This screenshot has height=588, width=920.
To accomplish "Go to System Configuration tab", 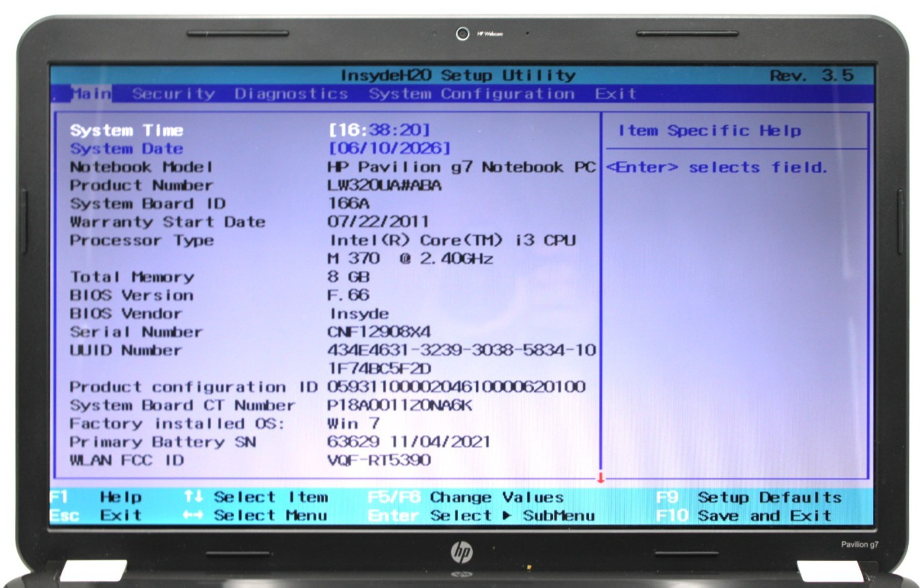I will (471, 94).
